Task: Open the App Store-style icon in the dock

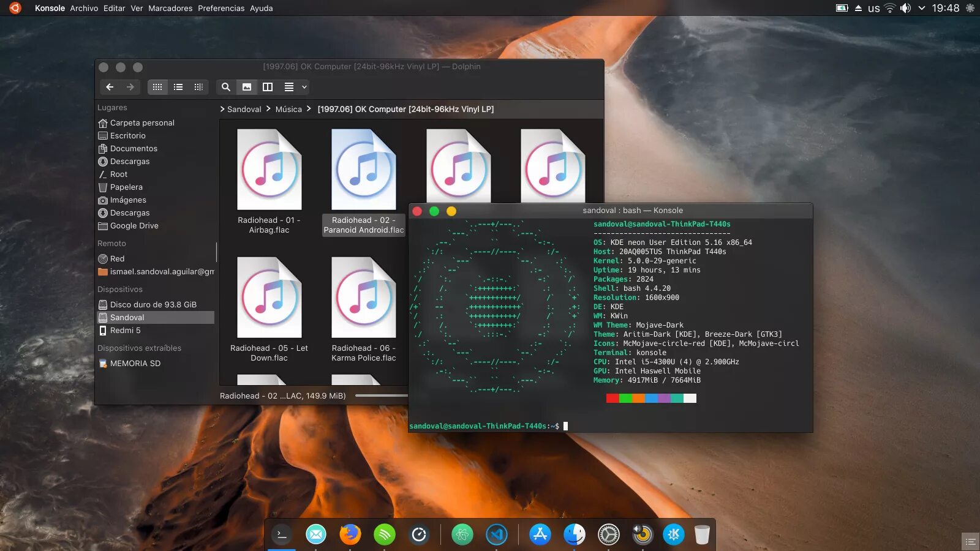Action: 540,534
